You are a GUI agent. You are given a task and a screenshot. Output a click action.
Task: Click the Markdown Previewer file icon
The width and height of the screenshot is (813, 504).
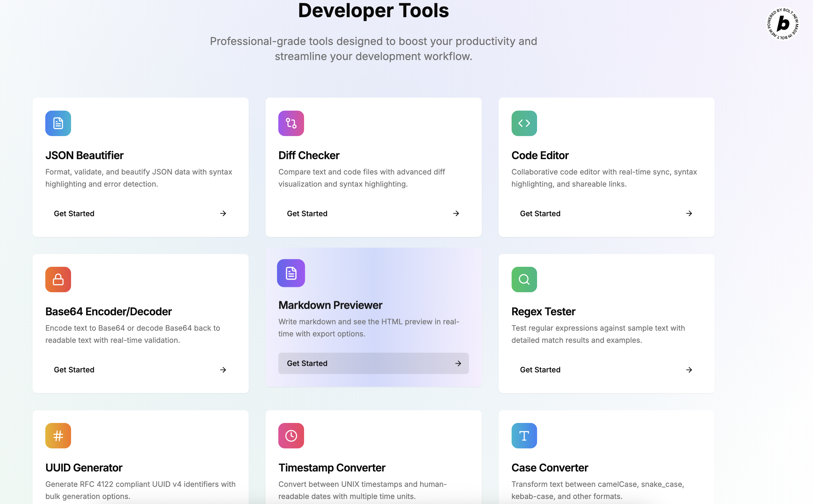[x=291, y=273]
